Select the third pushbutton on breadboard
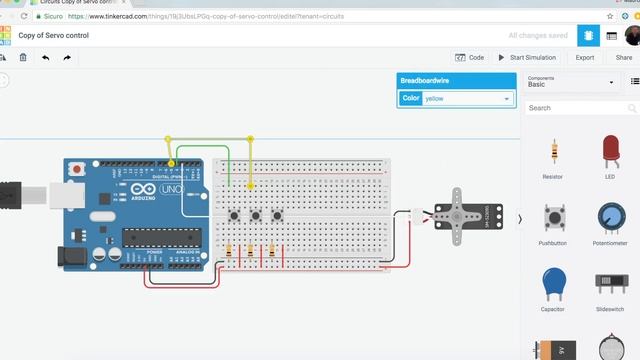This screenshot has height=360, width=640. click(277, 216)
